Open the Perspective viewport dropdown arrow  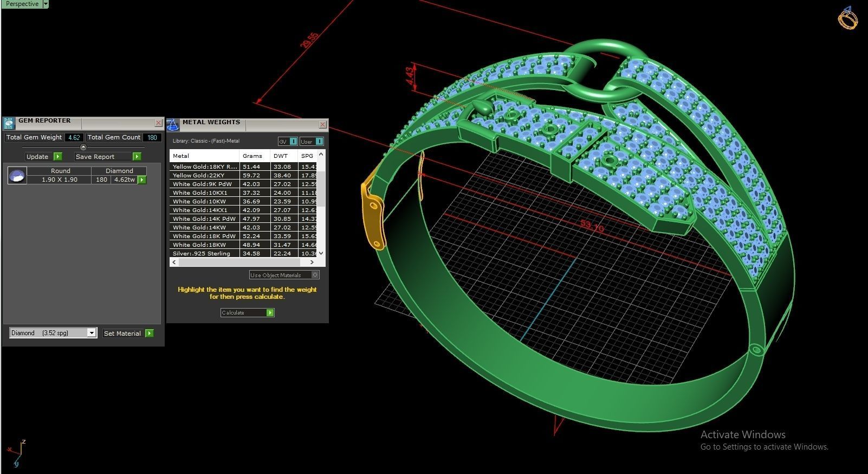point(46,4)
